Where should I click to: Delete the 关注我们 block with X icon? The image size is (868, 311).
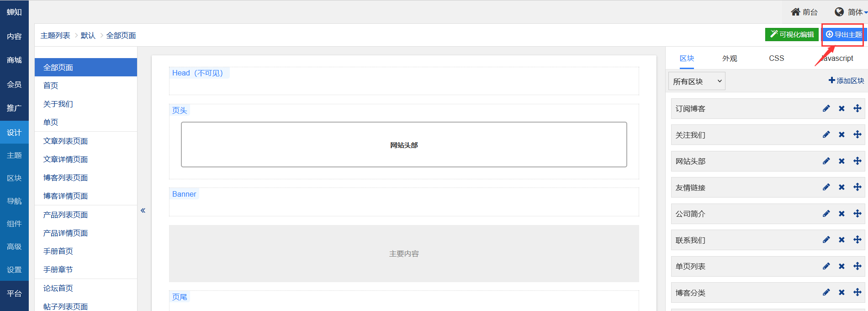[842, 135]
